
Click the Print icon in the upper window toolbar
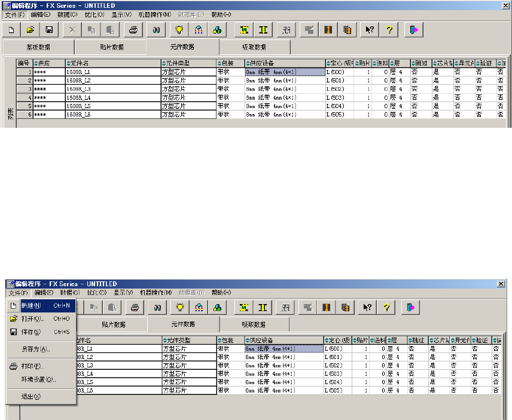click(x=133, y=30)
